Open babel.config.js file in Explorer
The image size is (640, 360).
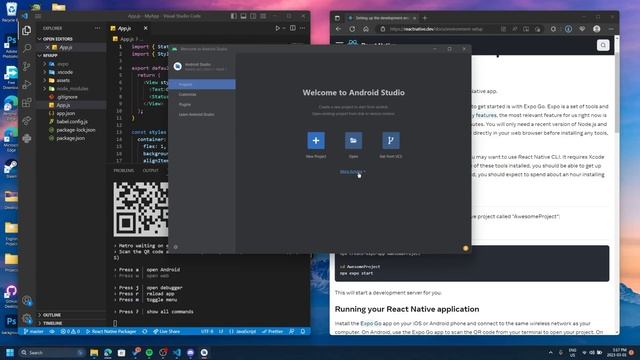pyautogui.click(x=72, y=122)
